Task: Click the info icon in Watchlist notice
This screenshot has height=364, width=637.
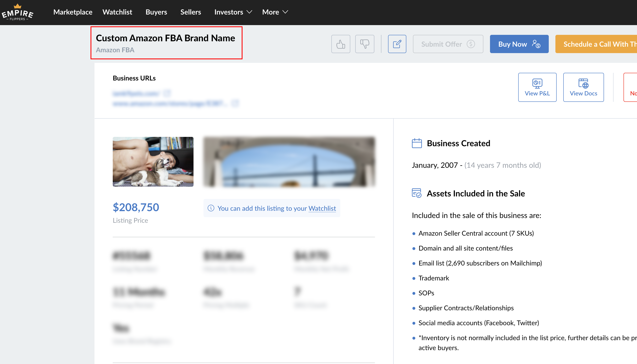Action: tap(211, 208)
